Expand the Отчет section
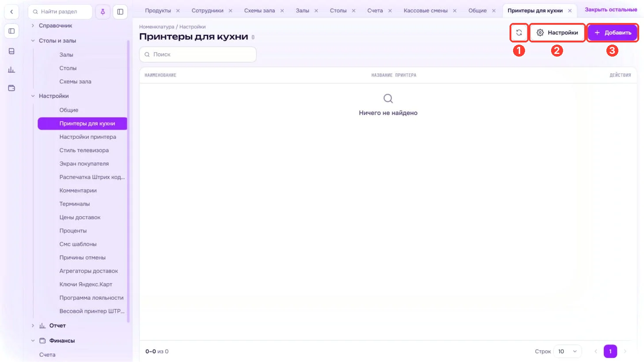 (x=33, y=326)
